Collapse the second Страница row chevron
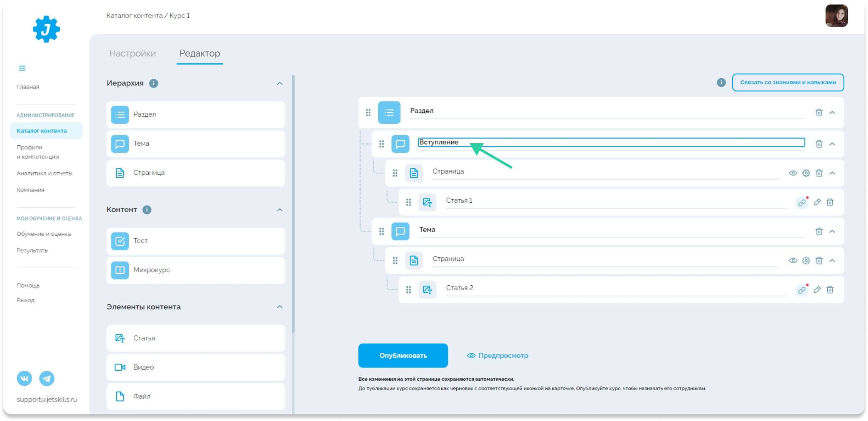 832,260
